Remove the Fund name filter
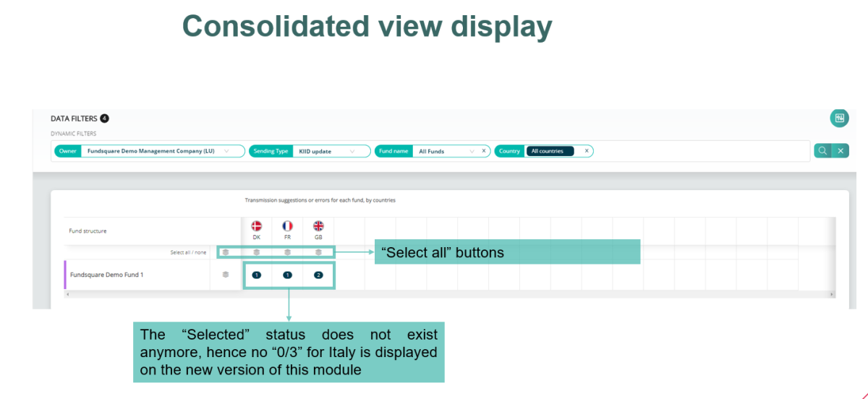This screenshot has height=399, width=868. pyautogui.click(x=483, y=151)
